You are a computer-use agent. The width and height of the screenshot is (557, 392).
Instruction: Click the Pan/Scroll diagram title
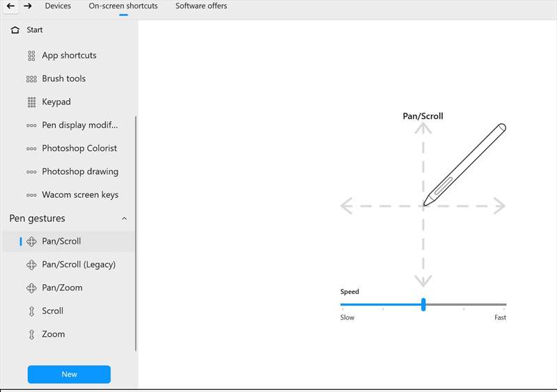[423, 116]
